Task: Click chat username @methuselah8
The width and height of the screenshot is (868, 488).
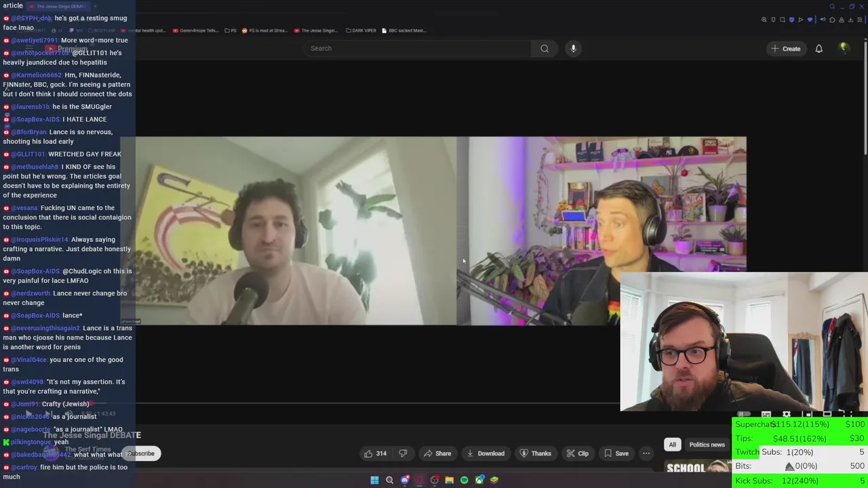Action: tap(35, 167)
